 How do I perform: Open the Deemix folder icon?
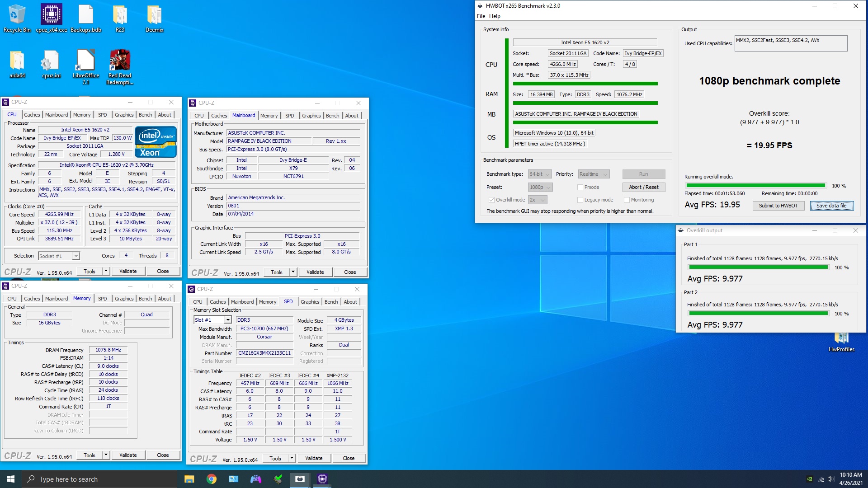point(154,18)
